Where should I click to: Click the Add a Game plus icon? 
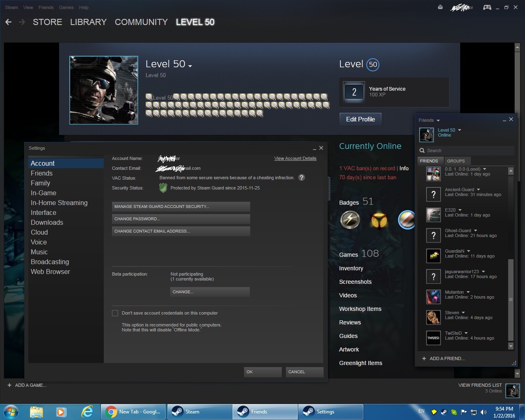9,385
